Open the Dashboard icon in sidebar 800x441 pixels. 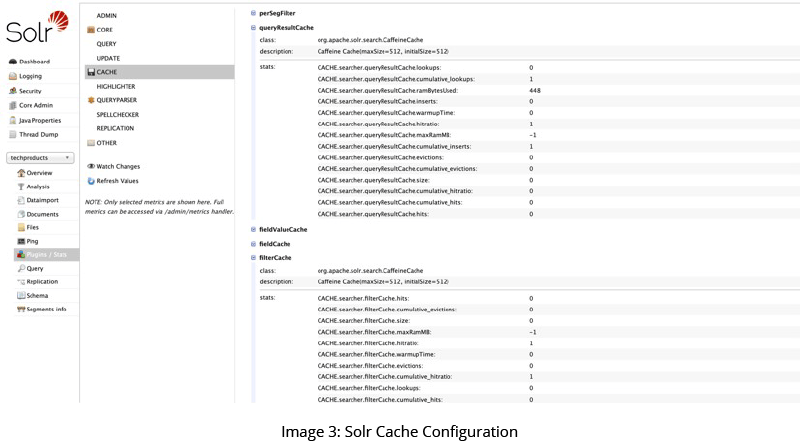tap(13, 62)
